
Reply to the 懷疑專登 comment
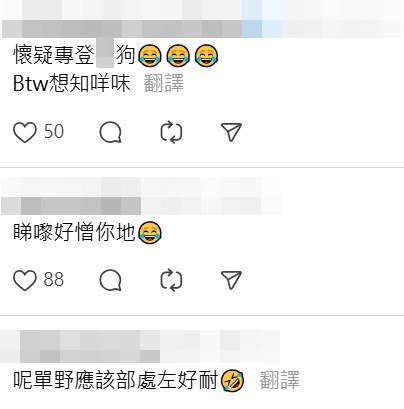(x=110, y=132)
